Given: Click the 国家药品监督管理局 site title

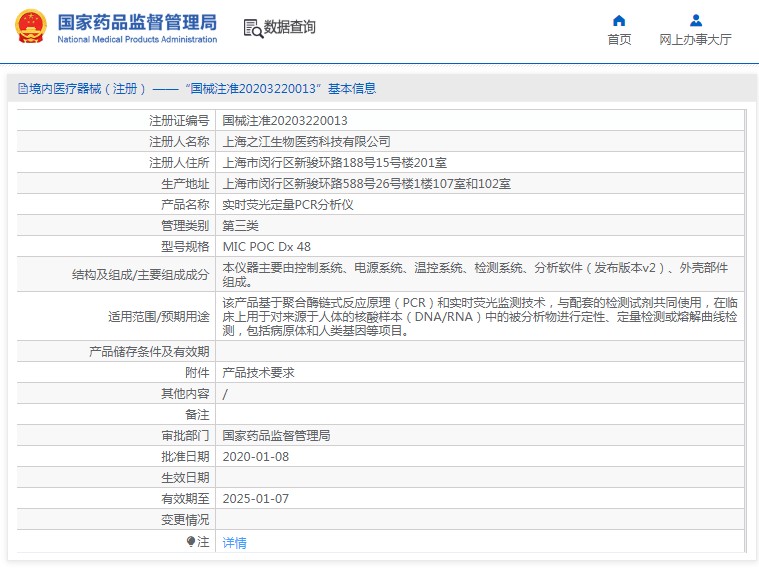Looking at the screenshot, I should tap(137, 21).
